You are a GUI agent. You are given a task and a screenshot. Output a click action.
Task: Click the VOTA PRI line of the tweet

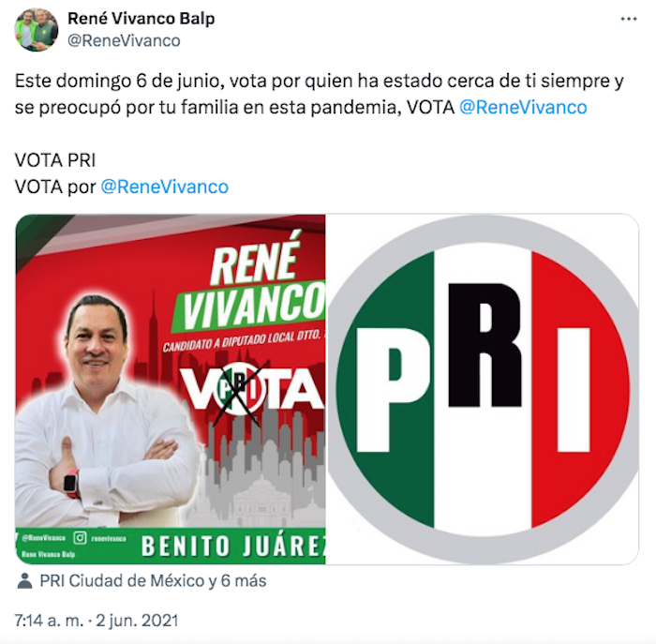[x=55, y=160]
